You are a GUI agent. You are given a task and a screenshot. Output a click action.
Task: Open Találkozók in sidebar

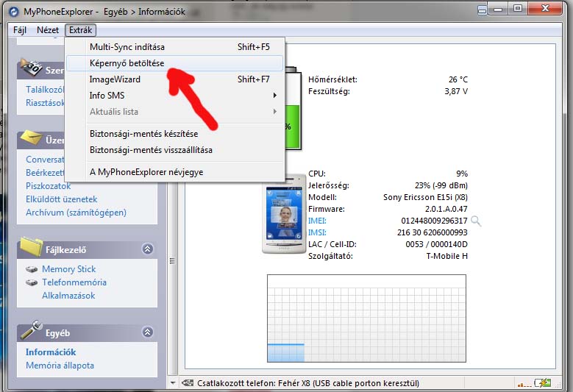(x=45, y=90)
